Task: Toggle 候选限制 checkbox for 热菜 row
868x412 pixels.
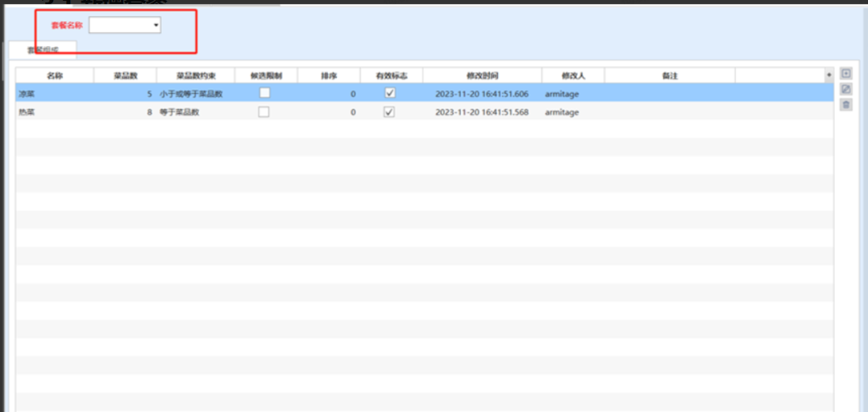Action: point(264,112)
